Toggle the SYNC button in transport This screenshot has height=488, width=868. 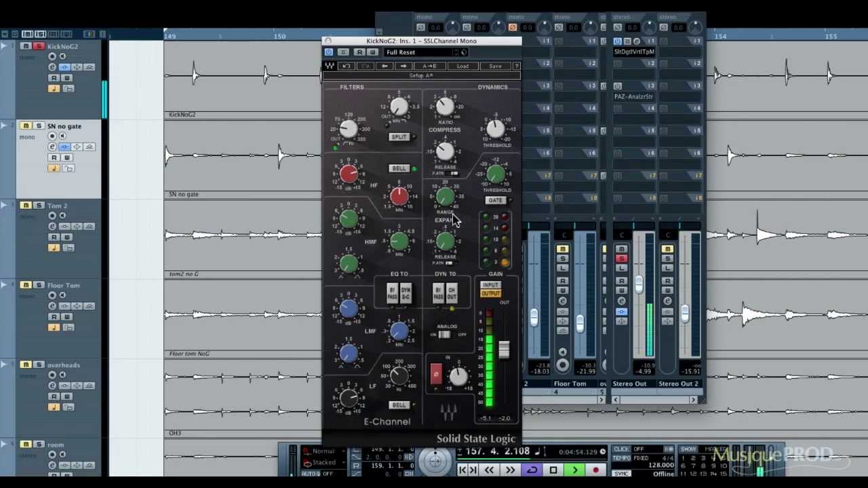click(x=621, y=473)
